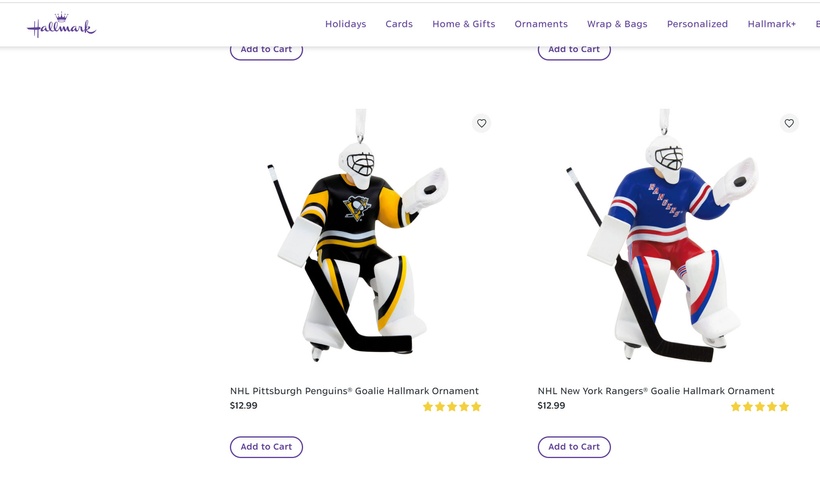The height and width of the screenshot is (486, 820).
Task: Favorite the New York Rangers goalie ornament
Action: (x=789, y=123)
